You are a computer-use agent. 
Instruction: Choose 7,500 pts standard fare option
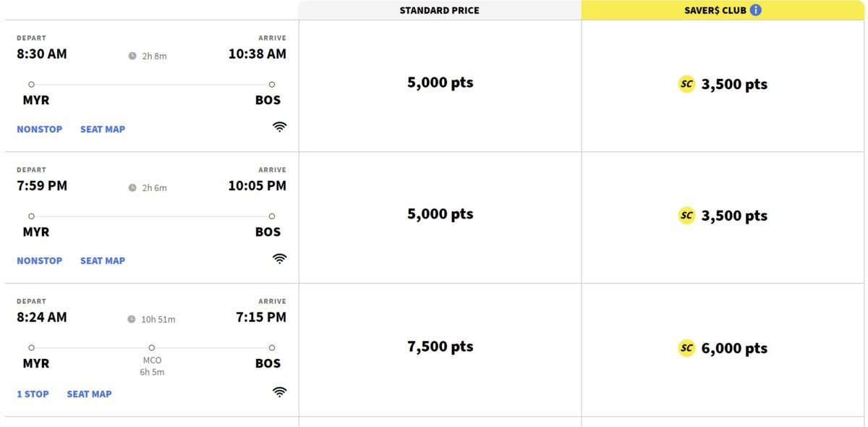click(440, 347)
